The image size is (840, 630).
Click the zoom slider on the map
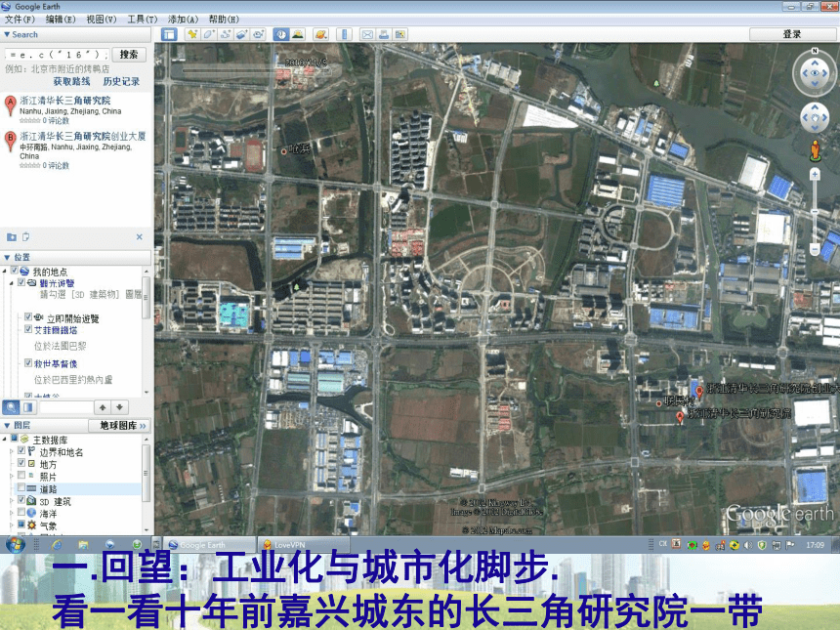pyautogui.click(x=815, y=212)
